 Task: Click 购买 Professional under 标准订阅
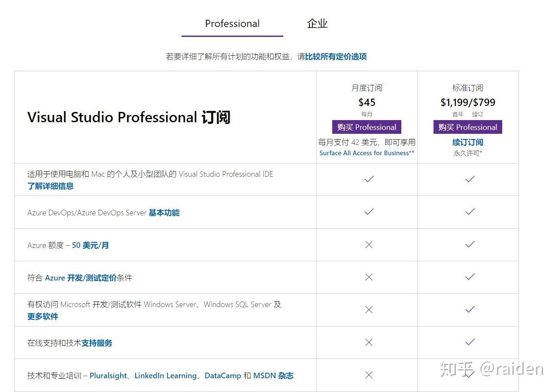tap(467, 127)
